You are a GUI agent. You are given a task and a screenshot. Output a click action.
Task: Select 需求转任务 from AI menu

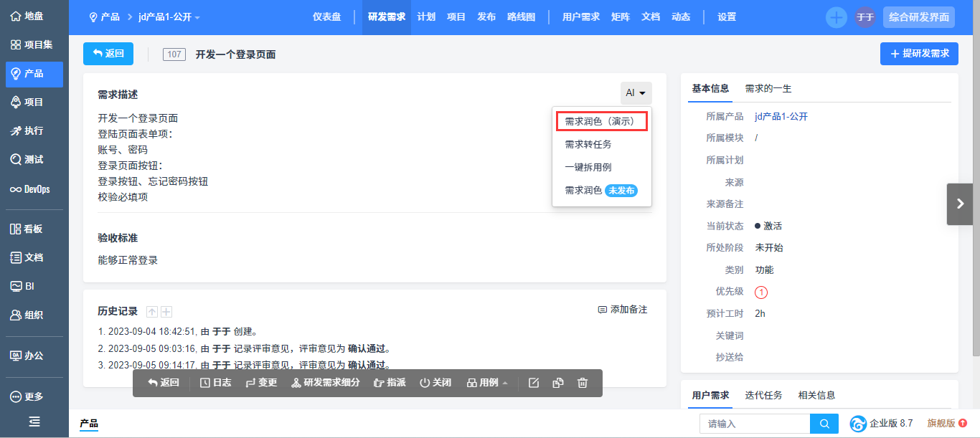click(x=588, y=144)
